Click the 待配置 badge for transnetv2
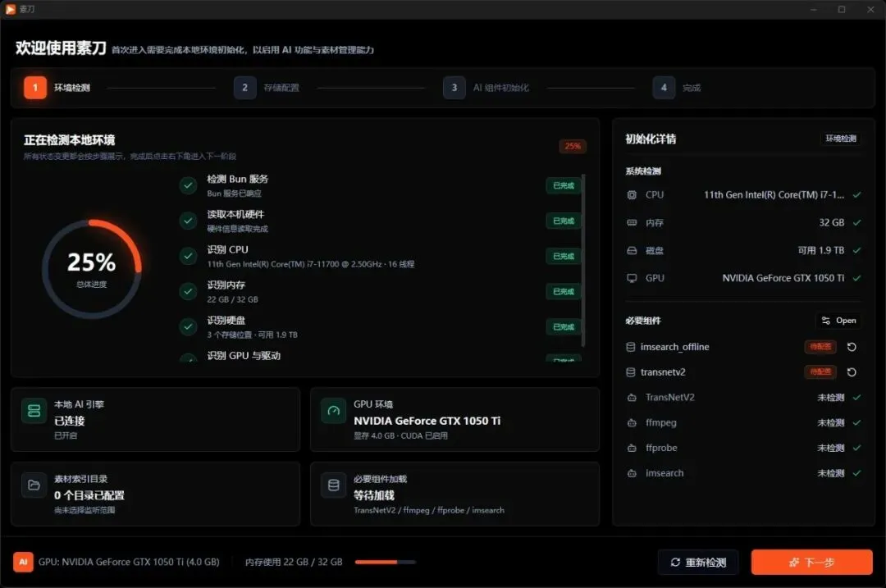Viewport: 886px width, 588px height. pyautogui.click(x=820, y=371)
